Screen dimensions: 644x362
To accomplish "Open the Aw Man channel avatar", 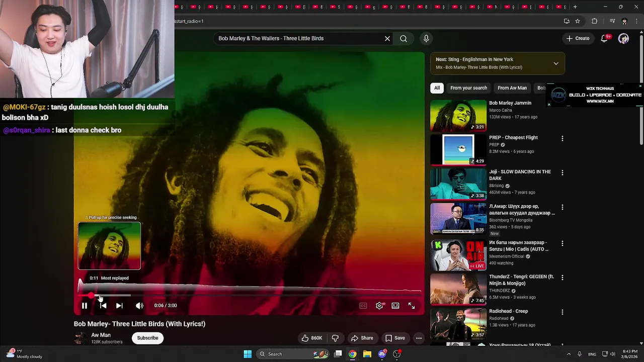I will pos(79,338).
